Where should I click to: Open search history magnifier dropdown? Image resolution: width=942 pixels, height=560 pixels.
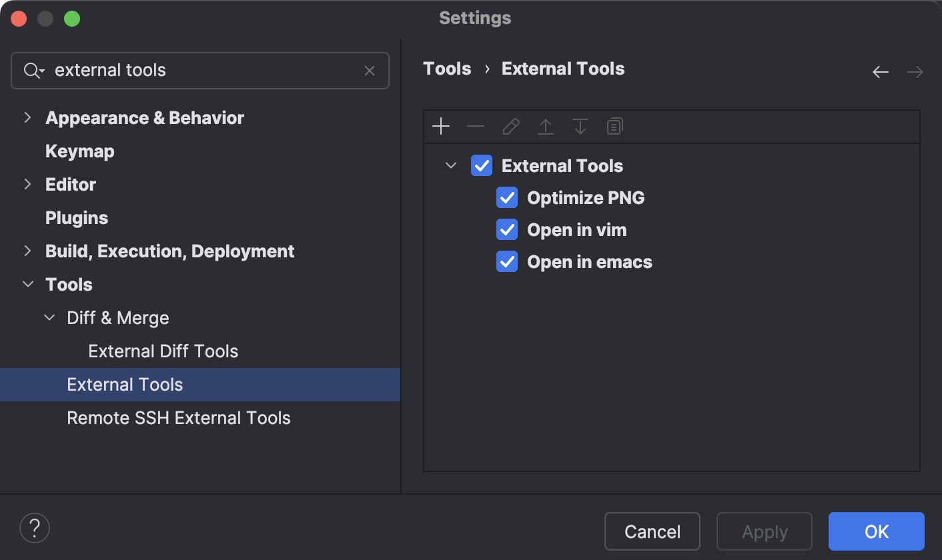[x=34, y=71]
